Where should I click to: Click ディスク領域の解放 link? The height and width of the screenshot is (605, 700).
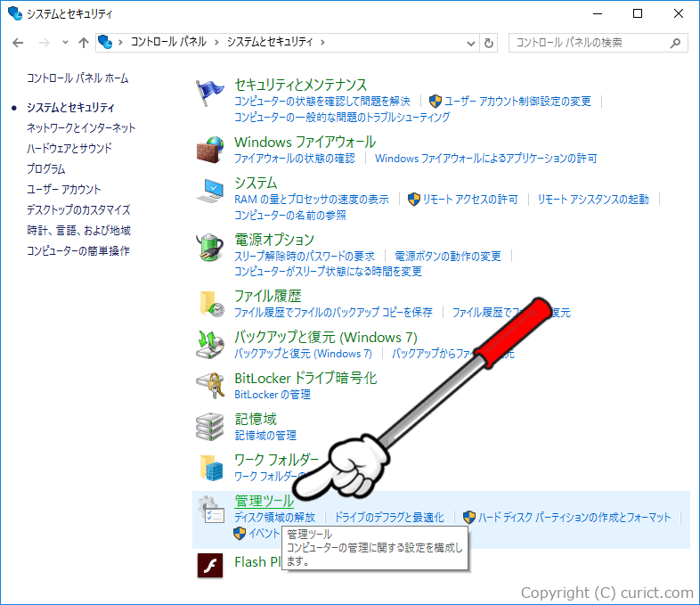tap(274, 518)
